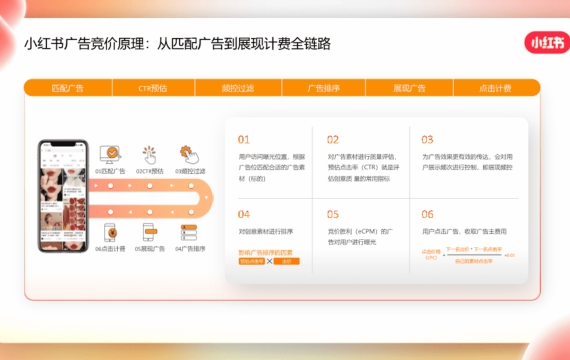Viewport: 570px width, 360px height.
Task: Select the 展现广告 header tab
Action: click(409, 88)
